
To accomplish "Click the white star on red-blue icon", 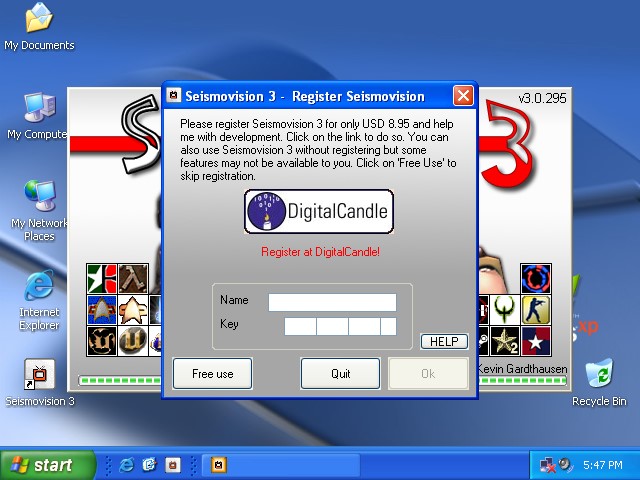I will pyautogui.click(x=536, y=340).
